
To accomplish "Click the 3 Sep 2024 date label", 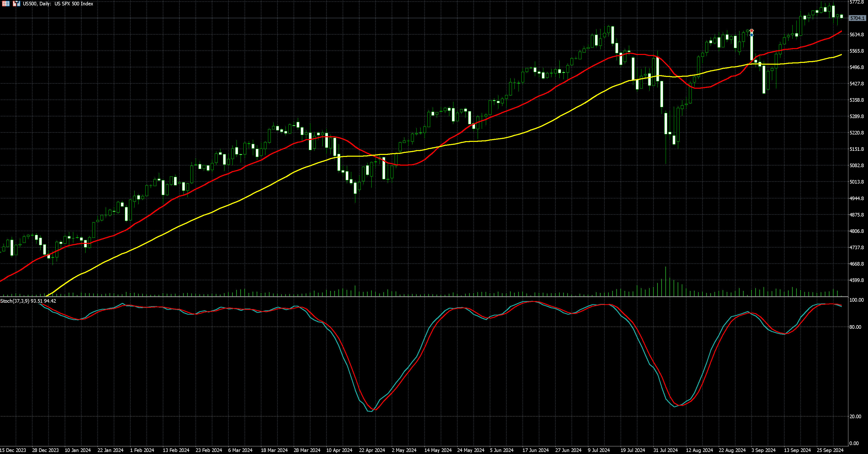I will tap(764, 450).
